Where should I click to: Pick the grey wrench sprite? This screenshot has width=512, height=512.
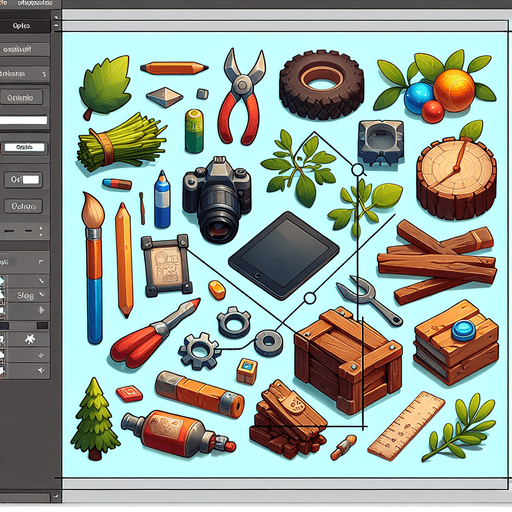369,300
